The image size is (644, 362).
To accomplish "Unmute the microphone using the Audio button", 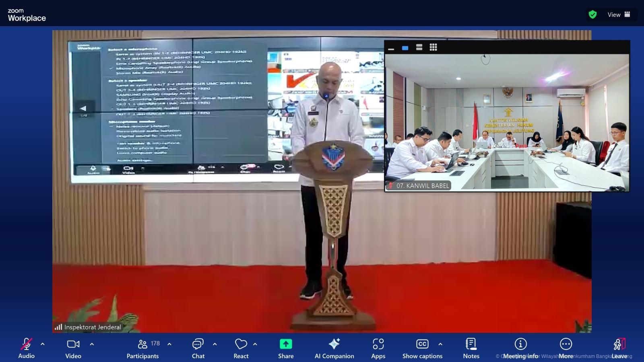I will tap(26, 348).
